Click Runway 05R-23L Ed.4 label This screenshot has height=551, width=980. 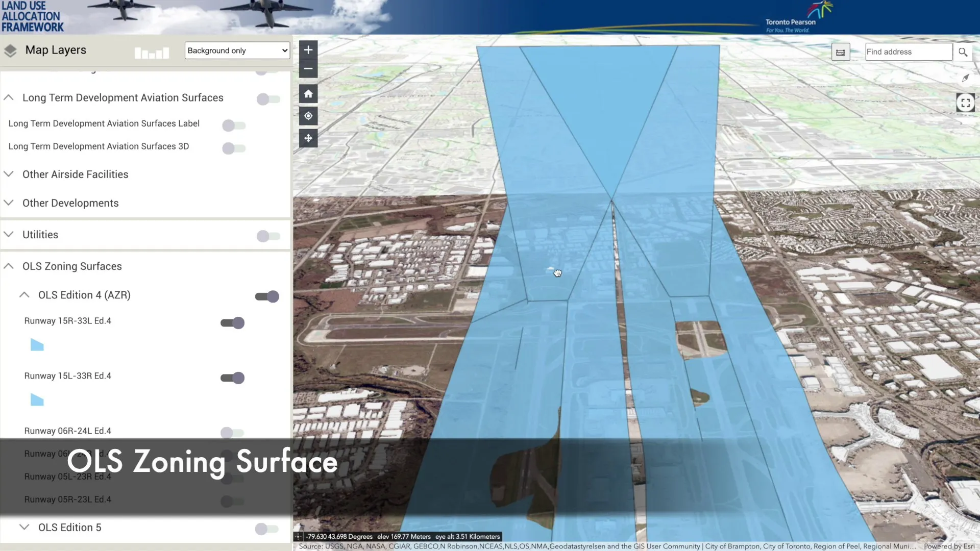[x=68, y=499]
